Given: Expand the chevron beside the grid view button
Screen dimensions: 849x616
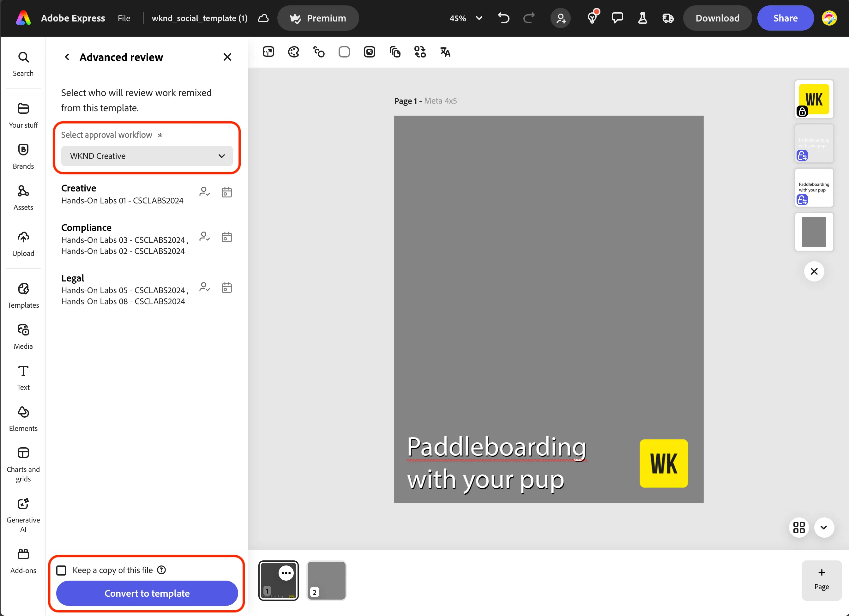Looking at the screenshot, I should coord(823,527).
